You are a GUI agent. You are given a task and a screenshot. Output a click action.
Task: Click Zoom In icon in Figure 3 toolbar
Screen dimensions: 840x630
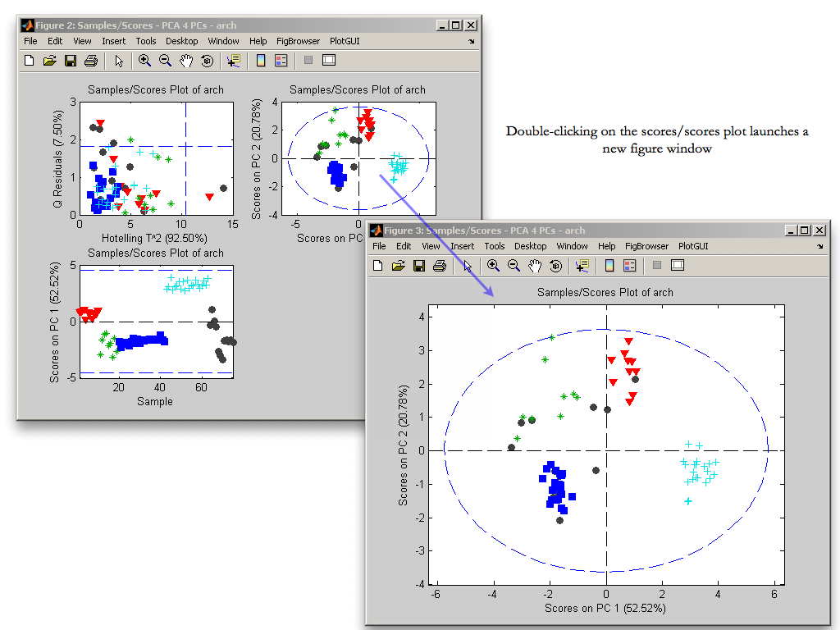(493, 265)
